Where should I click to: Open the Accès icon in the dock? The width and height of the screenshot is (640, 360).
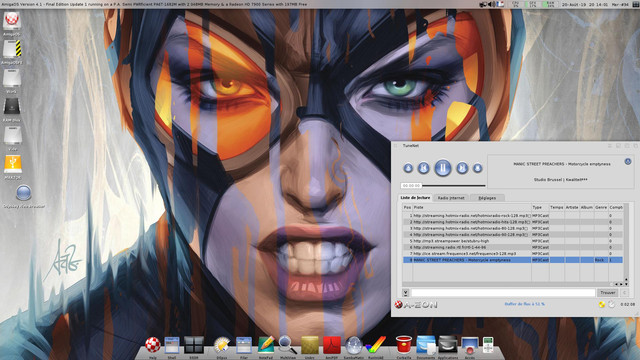pos(470,345)
